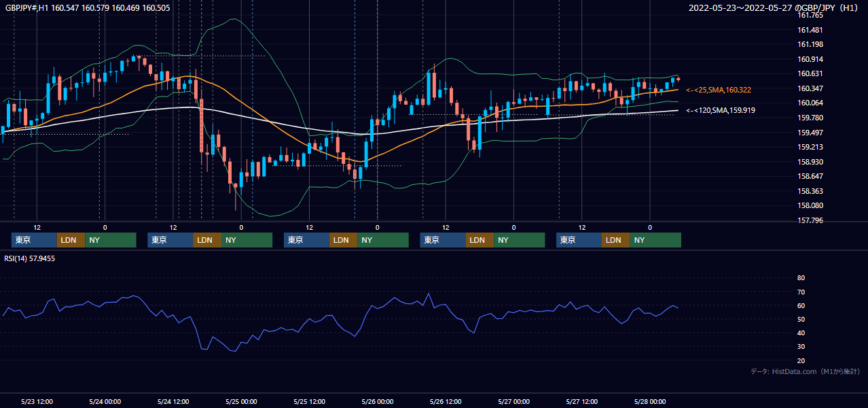
Task: Click the RSI 40 level label
Action: (x=801, y=333)
